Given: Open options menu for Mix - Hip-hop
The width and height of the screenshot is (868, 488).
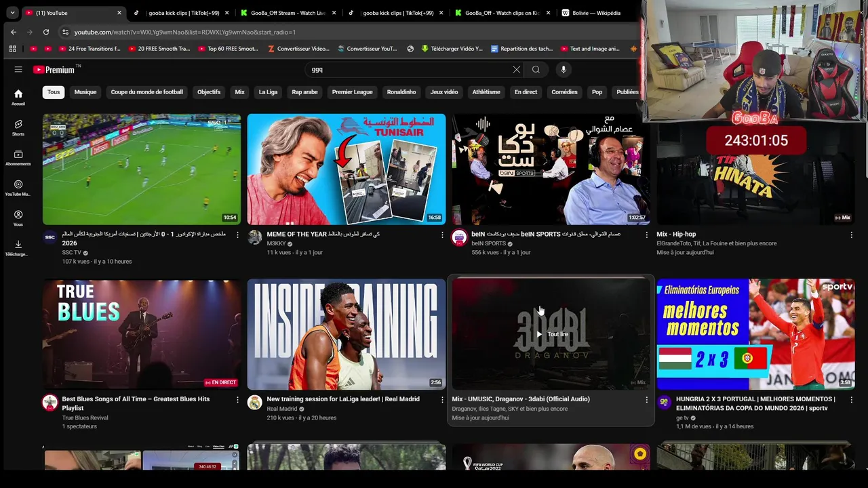Looking at the screenshot, I should point(851,235).
